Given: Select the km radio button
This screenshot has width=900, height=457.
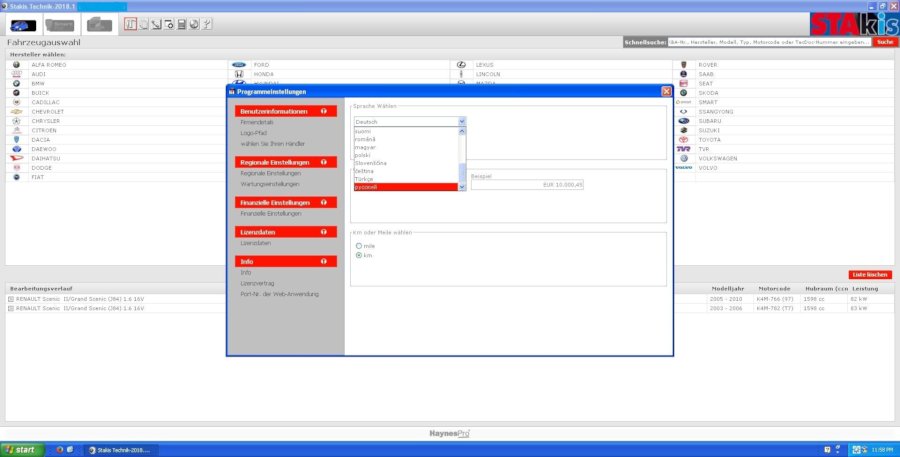Looking at the screenshot, I should point(359,255).
